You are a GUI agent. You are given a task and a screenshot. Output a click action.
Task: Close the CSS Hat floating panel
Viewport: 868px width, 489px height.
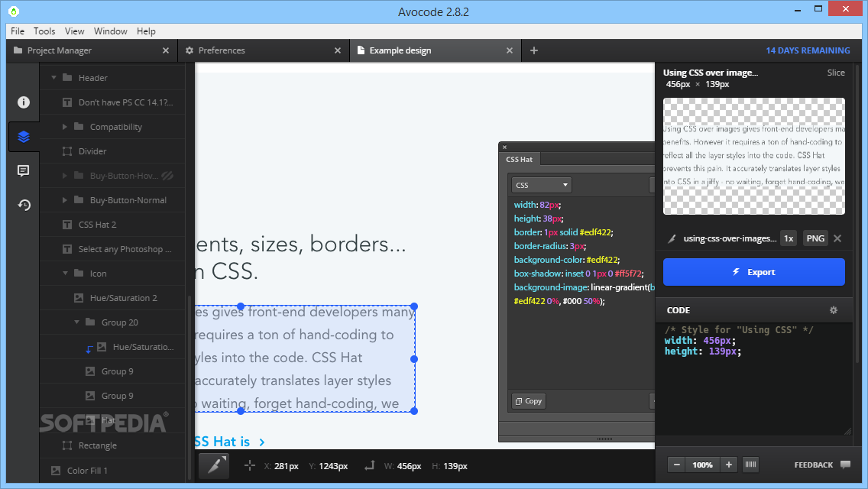tap(504, 147)
